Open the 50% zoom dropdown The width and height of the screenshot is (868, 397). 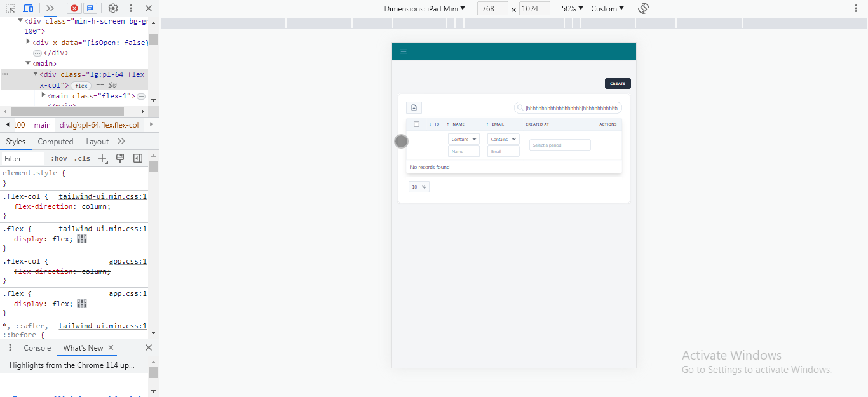572,8
